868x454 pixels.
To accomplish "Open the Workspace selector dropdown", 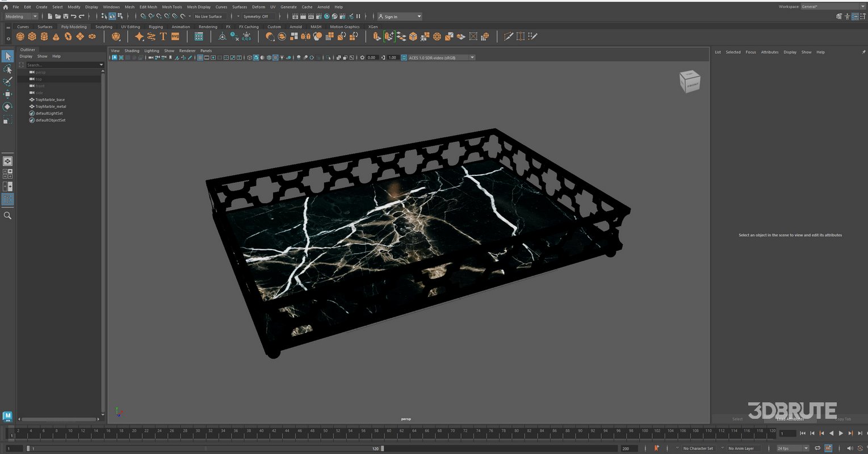I will click(x=863, y=6).
